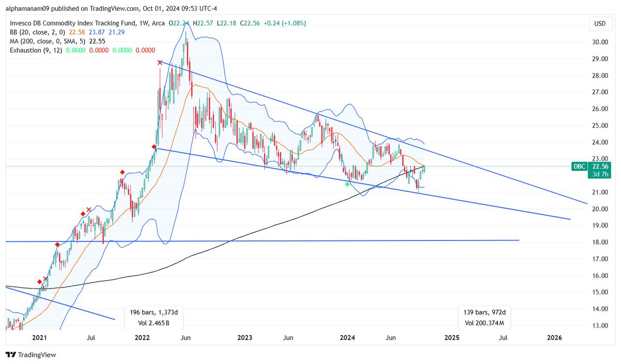Click the 2026 label on time axis
This screenshot has width=621, height=364.
tap(554, 338)
